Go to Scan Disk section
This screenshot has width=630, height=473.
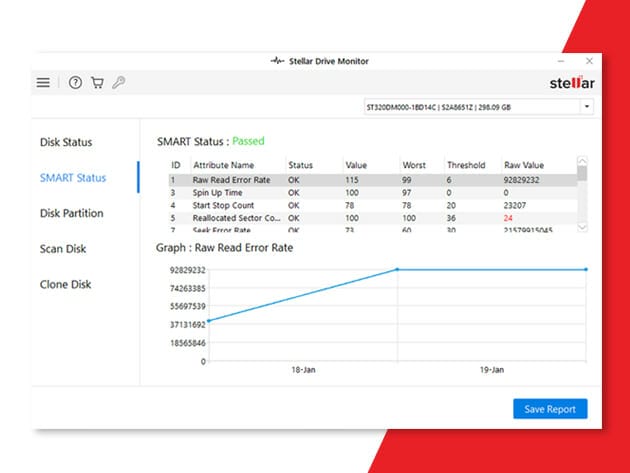point(62,248)
